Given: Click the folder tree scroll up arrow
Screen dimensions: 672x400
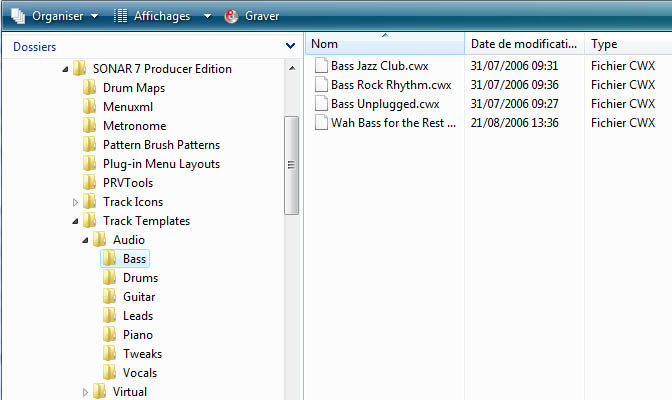Looking at the screenshot, I should [292, 69].
